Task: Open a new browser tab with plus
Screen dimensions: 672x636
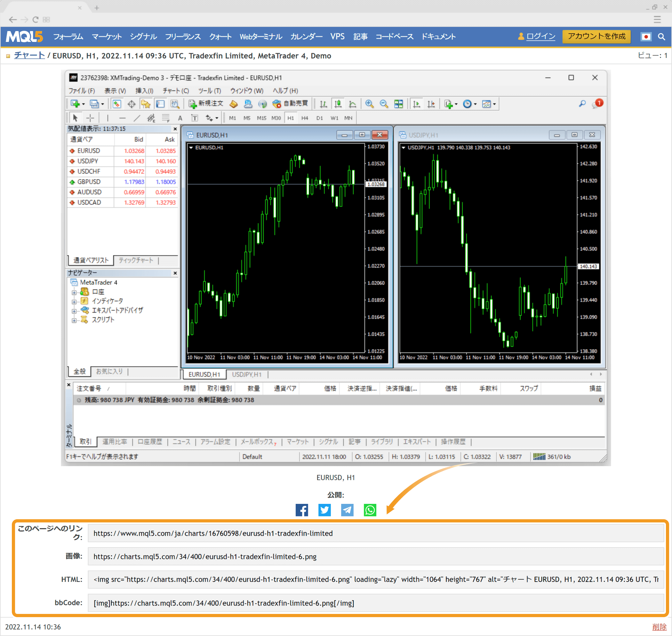Action: coord(97,8)
